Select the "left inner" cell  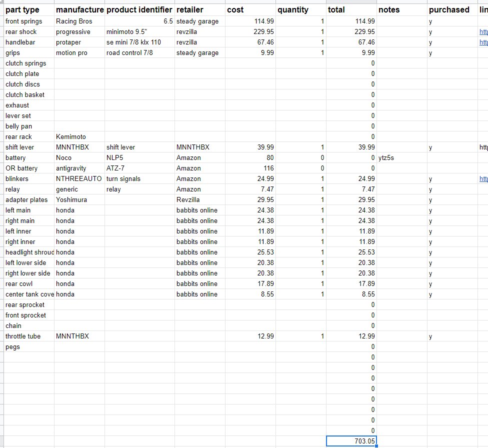pyautogui.click(x=29, y=231)
